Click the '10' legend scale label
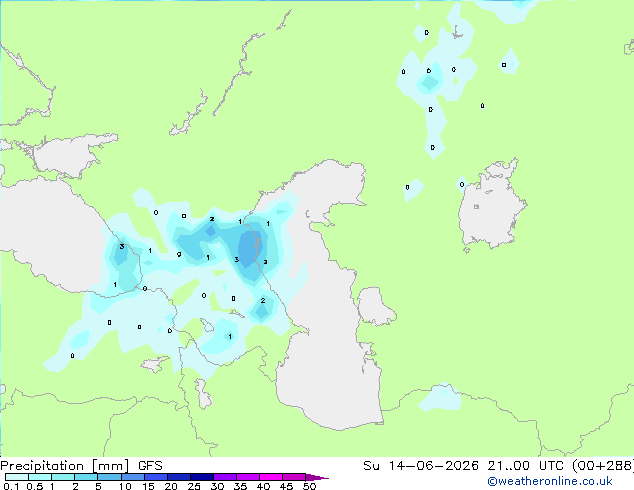This screenshot has width=634, height=490. click(125, 486)
